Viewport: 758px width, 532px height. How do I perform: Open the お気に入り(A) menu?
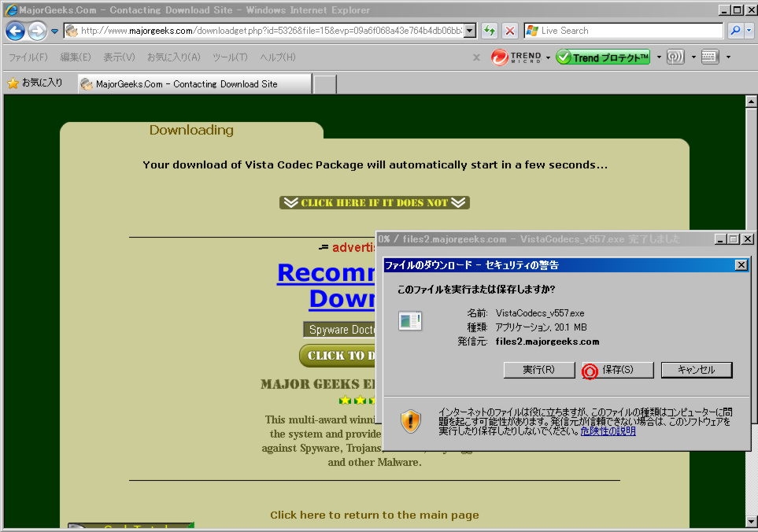click(173, 57)
